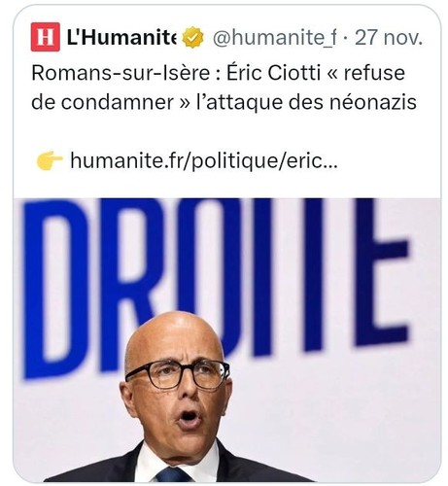The image size is (448, 486).
Task: Click the speaker's blue tie
Action: coord(174,474)
